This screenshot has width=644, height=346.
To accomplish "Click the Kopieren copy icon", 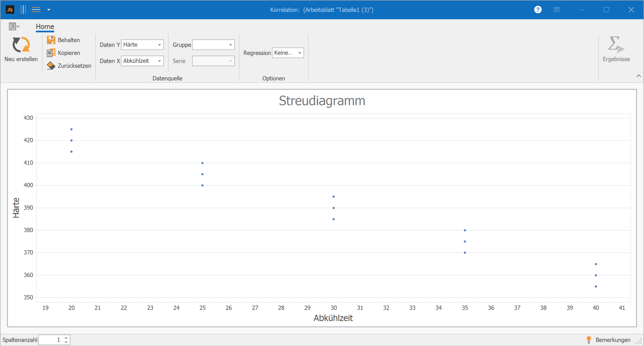I will tap(51, 53).
